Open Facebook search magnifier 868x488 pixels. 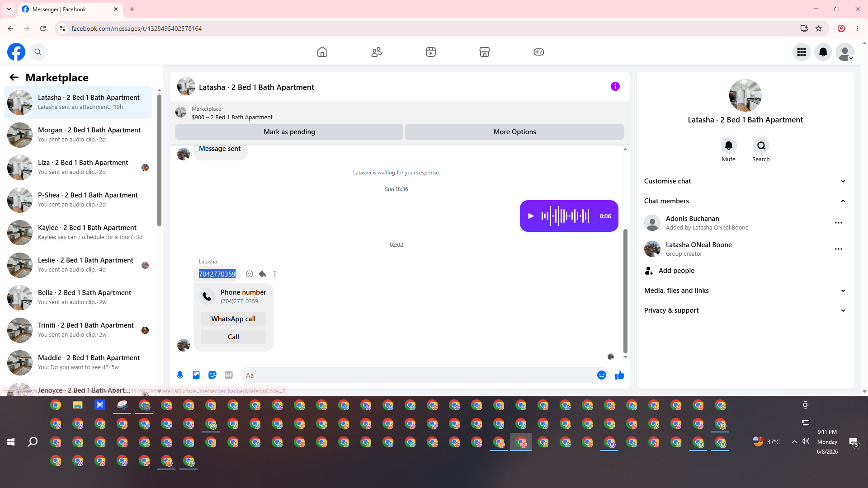(x=38, y=52)
